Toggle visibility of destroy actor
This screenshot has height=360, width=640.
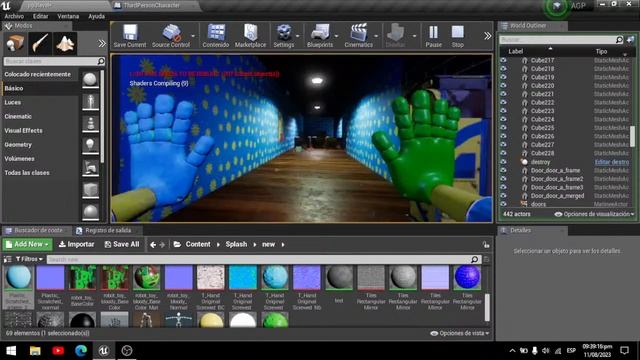(x=503, y=162)
